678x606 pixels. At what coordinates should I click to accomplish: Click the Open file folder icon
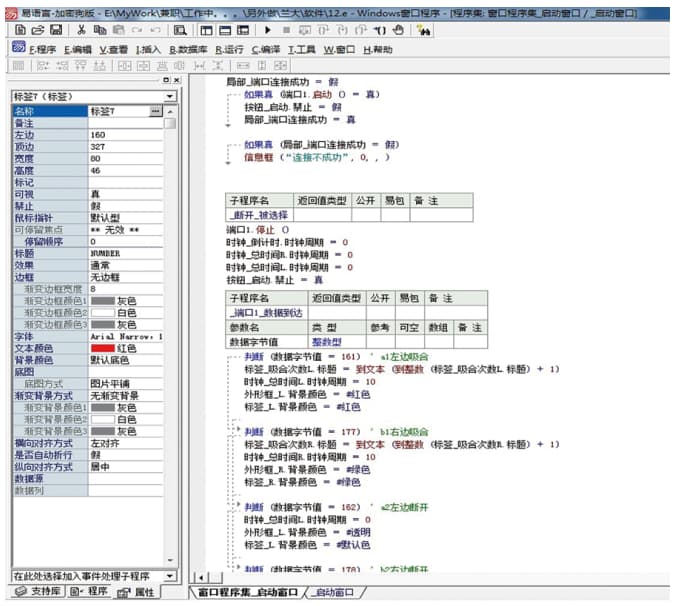(38, 30)
